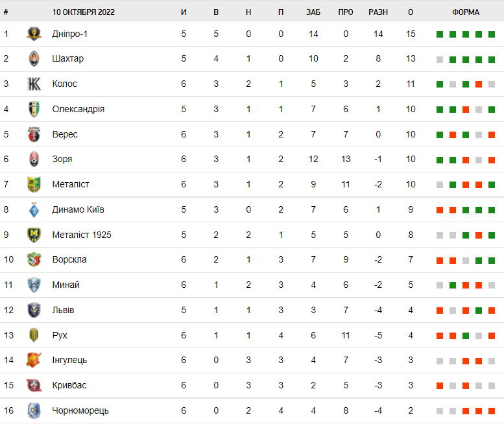Click Чорноморець's last orange form square

(x=492, y=410)
